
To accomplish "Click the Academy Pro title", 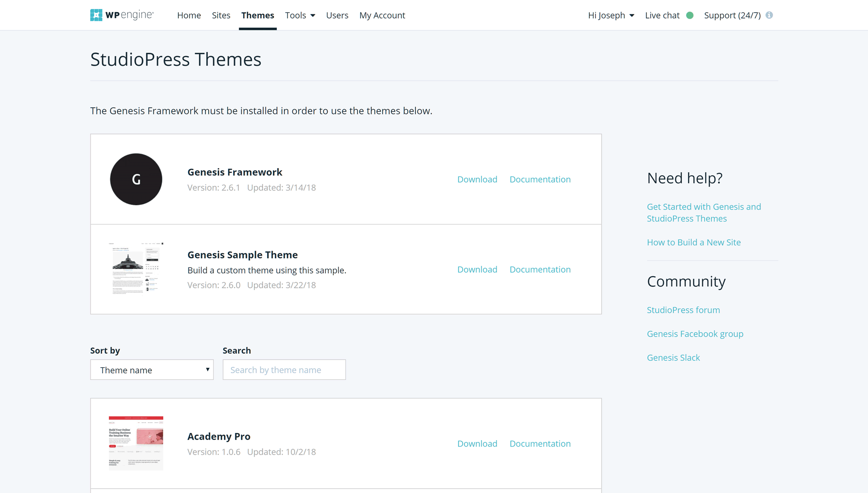I will point(219,437).
